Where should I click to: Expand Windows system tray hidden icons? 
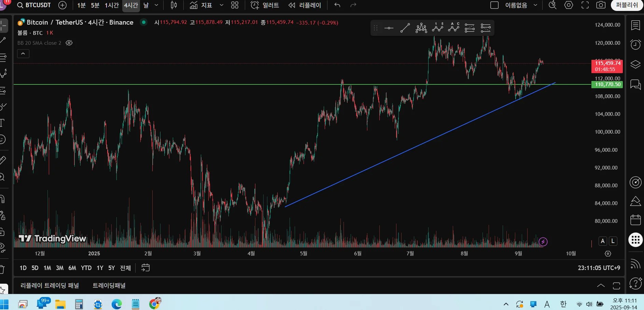click(x=506, y=304)
